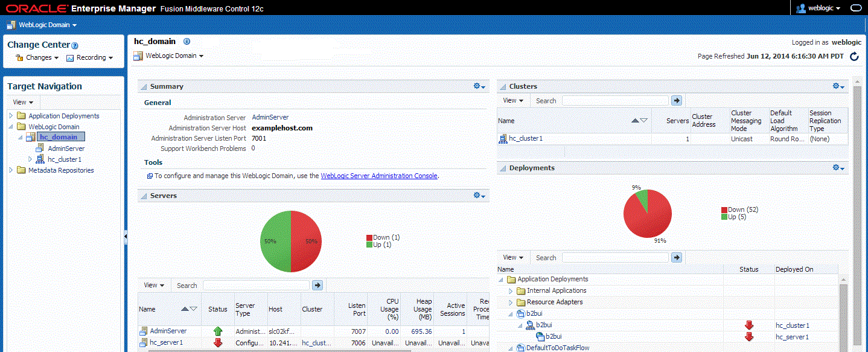Expand Resource Adapters in Deployments

tap(510, 302)
